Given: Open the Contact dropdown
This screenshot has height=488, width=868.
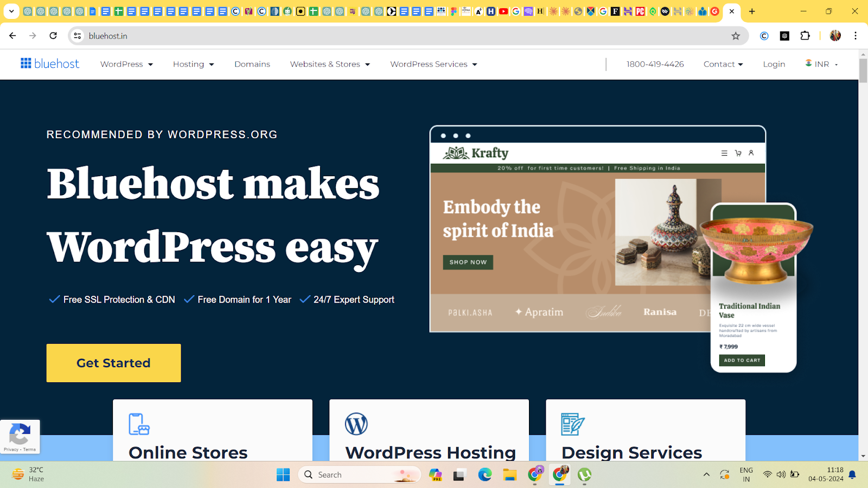Looking at the screenshot, I should tap(723, 64).
